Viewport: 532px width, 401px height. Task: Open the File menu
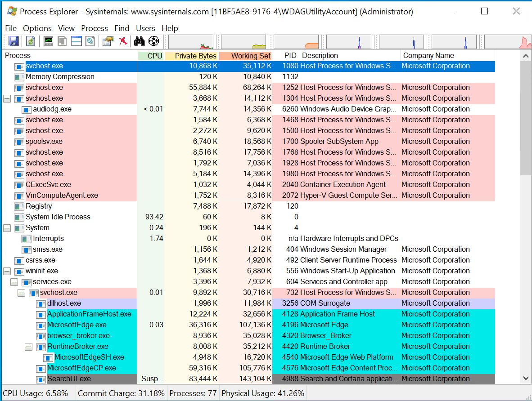pos(11,28)
